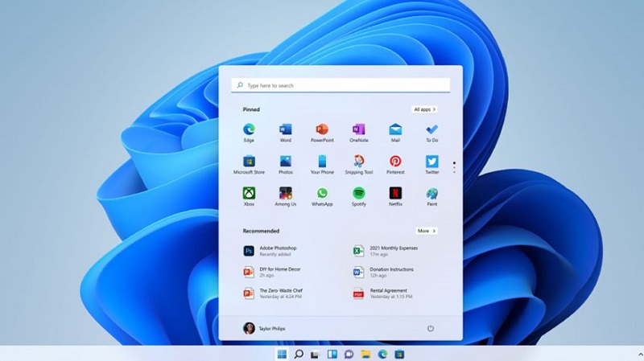Click the Power button
The height and width of the screenshot is (361, 644).
point(430,329)
